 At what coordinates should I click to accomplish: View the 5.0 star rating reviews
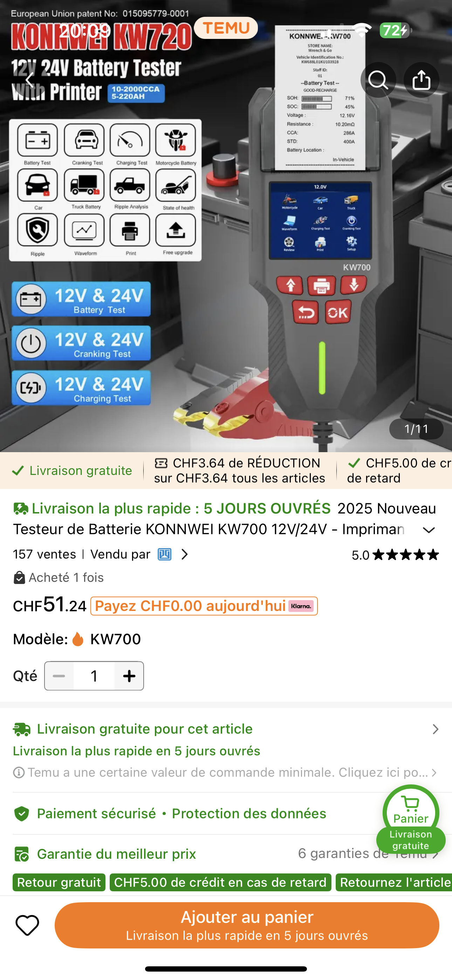click(x=395, y=555)
